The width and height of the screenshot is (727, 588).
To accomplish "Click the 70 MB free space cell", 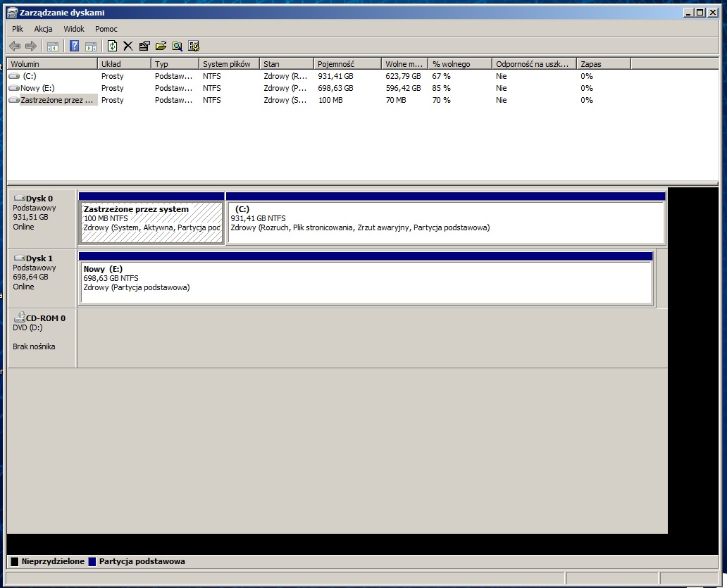I will 395,100.
